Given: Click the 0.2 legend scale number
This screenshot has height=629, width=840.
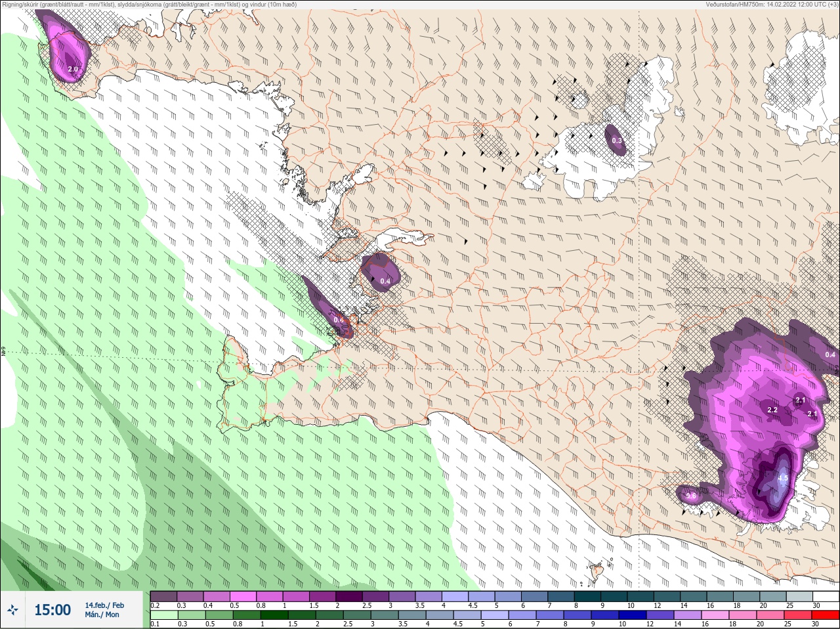Looking at the screenshot, I should pyautogui.click(x=155, y=605).
